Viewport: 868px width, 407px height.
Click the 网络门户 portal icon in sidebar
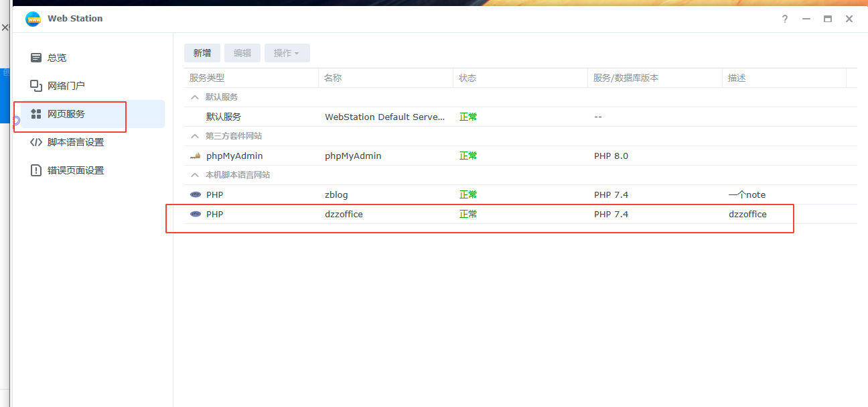[x=36, y=86]
